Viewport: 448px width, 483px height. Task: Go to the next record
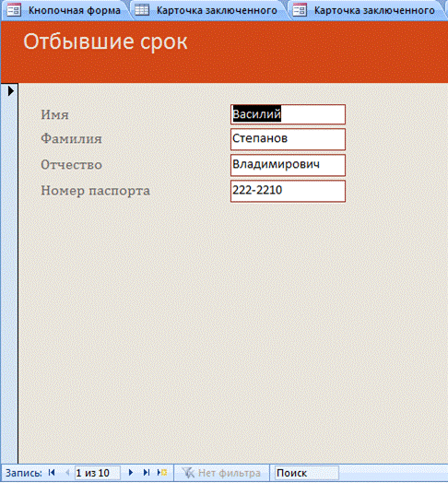point(131,473)
